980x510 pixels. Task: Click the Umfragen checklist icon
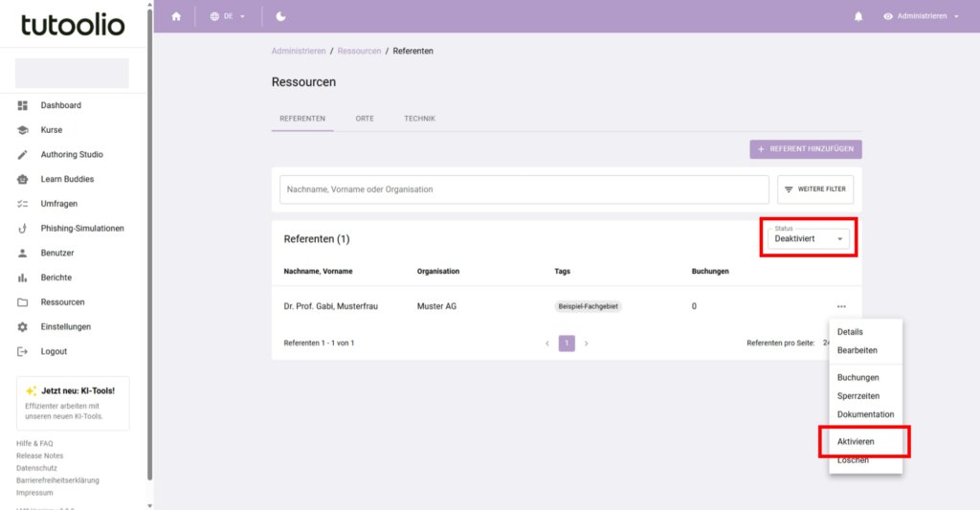[23, 204]
